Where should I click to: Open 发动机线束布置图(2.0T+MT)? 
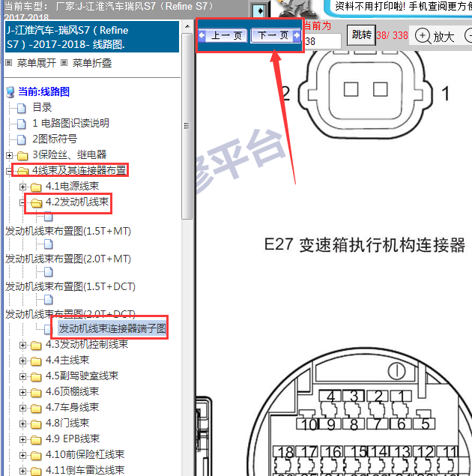tap(68, 259)
